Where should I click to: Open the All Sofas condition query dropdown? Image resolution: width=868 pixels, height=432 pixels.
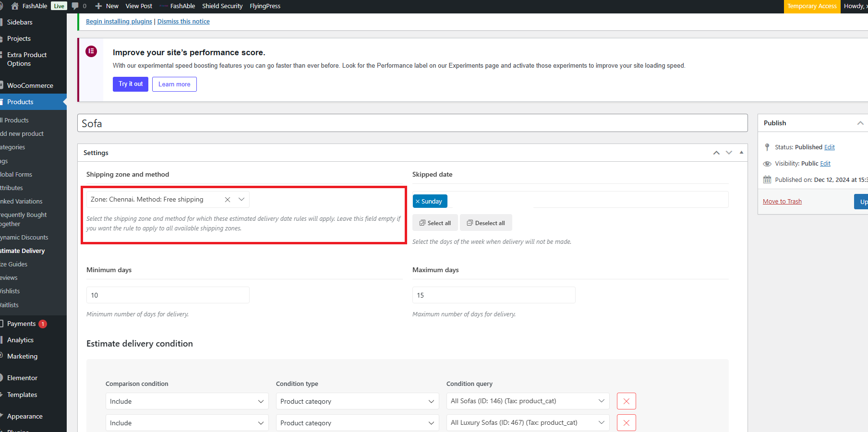point(528,401)
